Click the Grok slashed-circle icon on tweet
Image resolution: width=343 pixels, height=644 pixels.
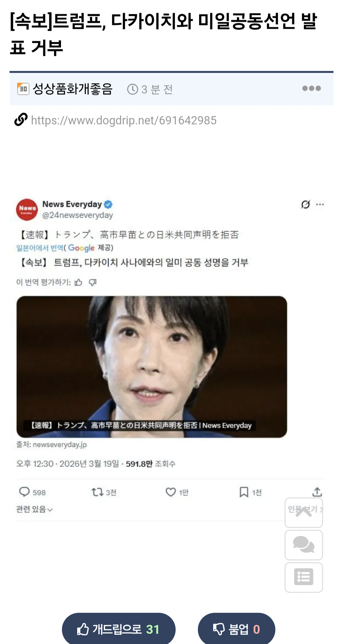[x=306, y=204]
